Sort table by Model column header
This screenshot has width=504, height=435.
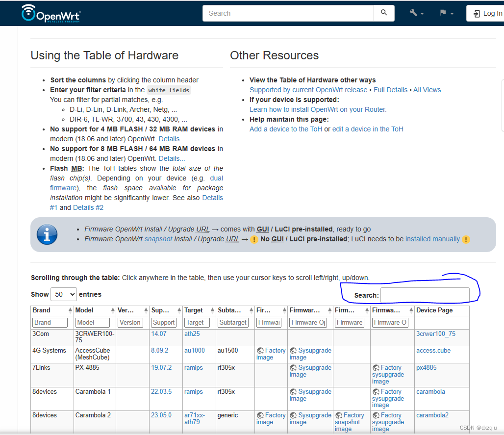[95, 310]
